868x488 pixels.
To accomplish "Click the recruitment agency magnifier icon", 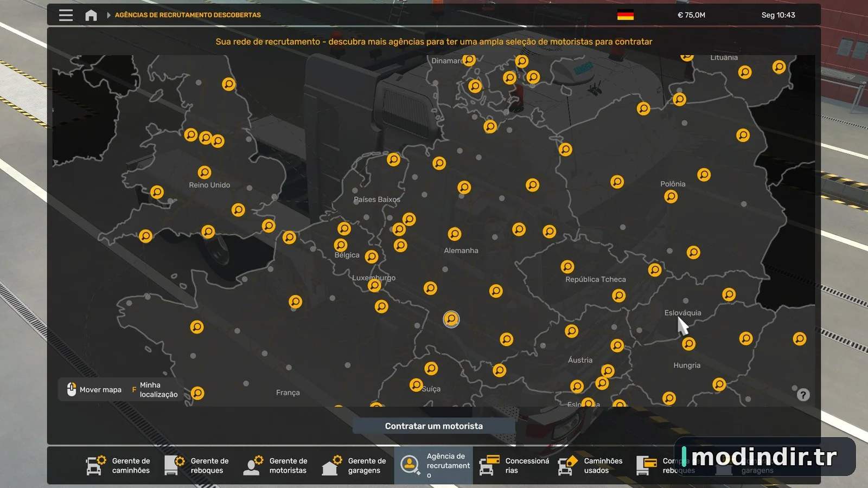I will coord(410,465).
